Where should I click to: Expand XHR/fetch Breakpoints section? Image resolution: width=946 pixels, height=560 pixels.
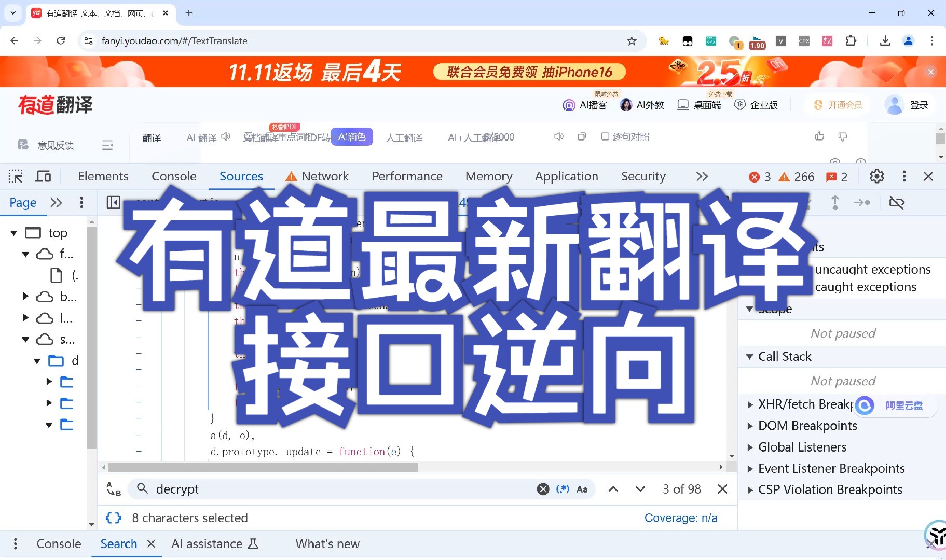[749, 404]
